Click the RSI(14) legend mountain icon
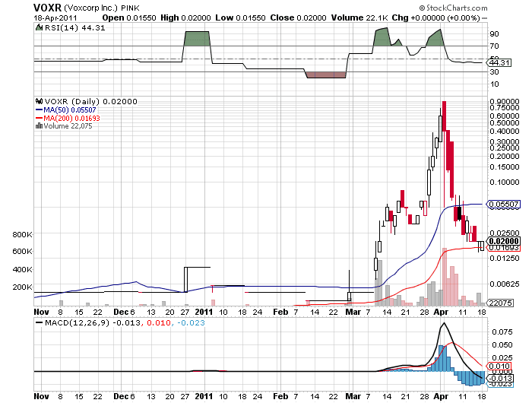 point(39,27)
